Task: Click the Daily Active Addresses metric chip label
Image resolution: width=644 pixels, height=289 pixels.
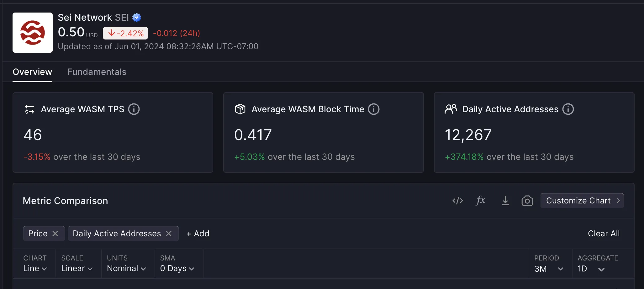Action: 117,234
